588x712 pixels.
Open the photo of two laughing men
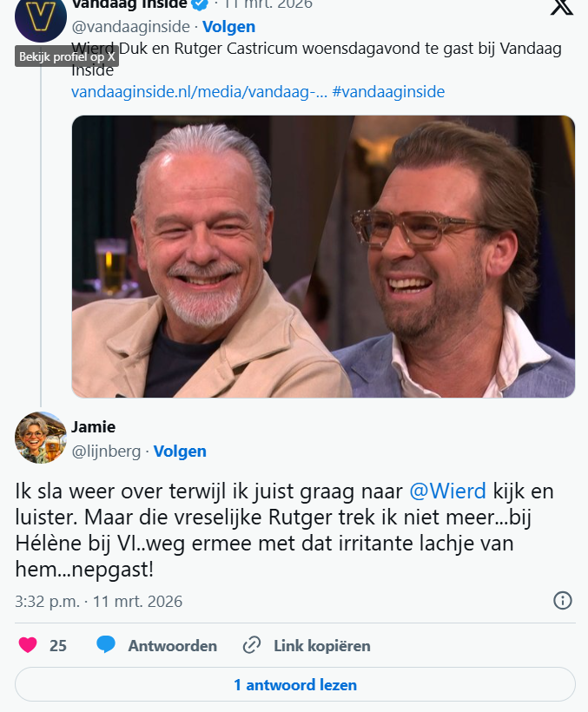click(323, 256)
